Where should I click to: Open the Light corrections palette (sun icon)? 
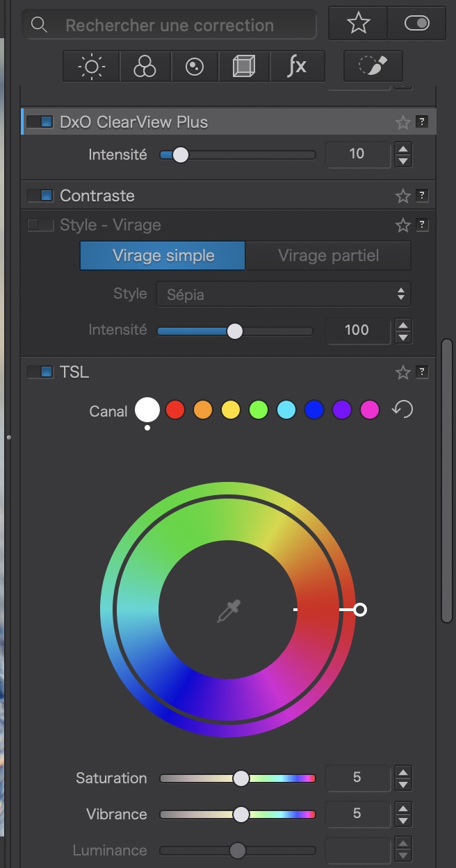[91, 67]
